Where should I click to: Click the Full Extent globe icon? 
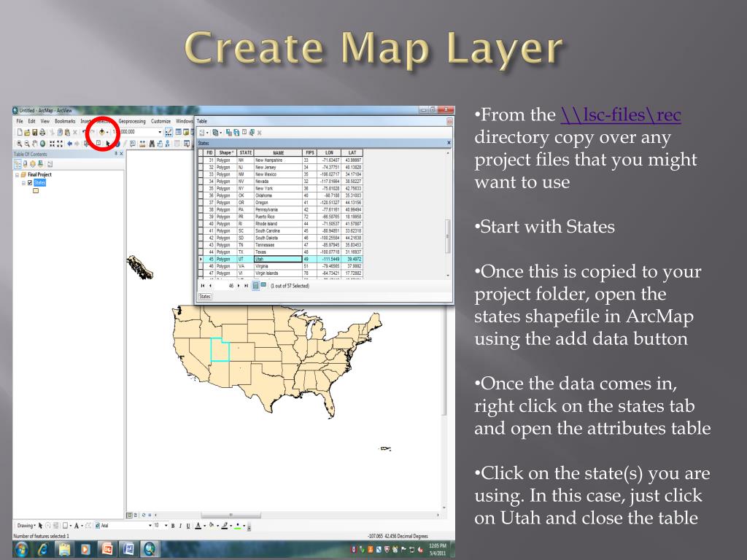(44, 144)
